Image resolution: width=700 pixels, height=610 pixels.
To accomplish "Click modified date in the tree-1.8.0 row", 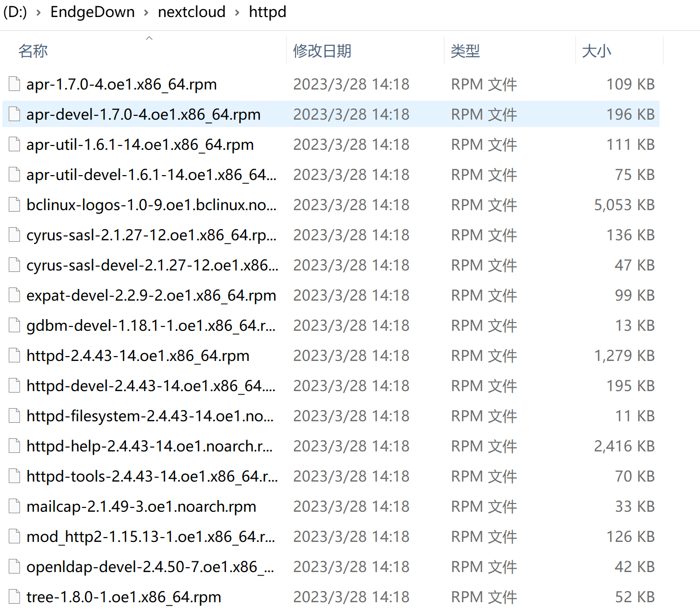I will pos(351,597).
